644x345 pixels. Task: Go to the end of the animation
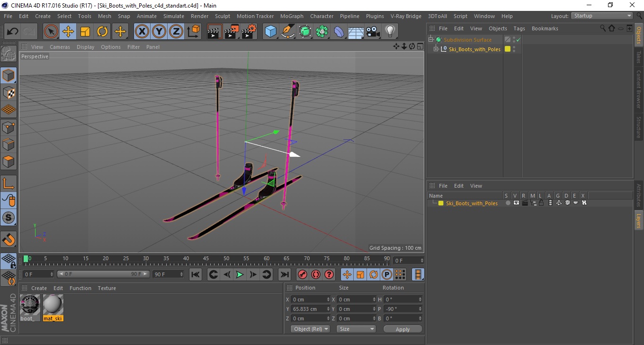tap(284, 274)
